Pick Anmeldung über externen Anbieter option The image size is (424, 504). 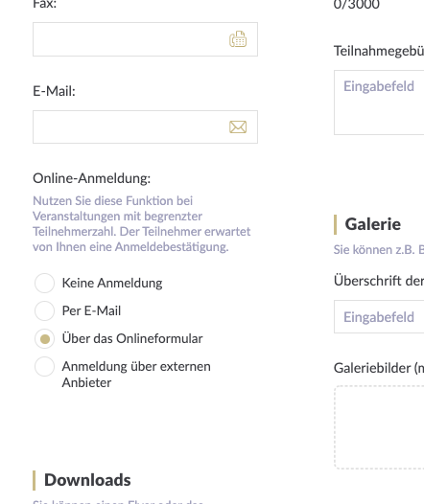coord(44,366)
